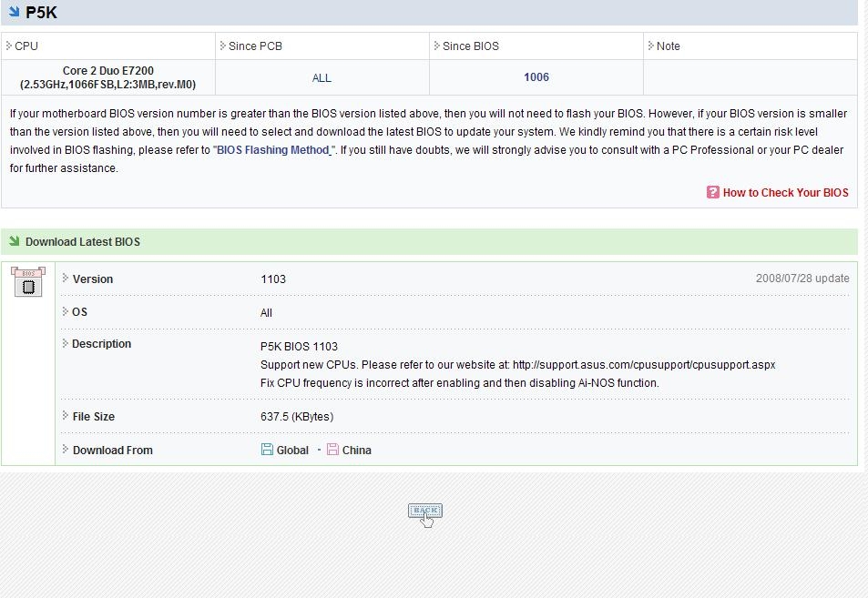
Task: Click the arrow icon next to CPU header
Action: click(9, 46)
